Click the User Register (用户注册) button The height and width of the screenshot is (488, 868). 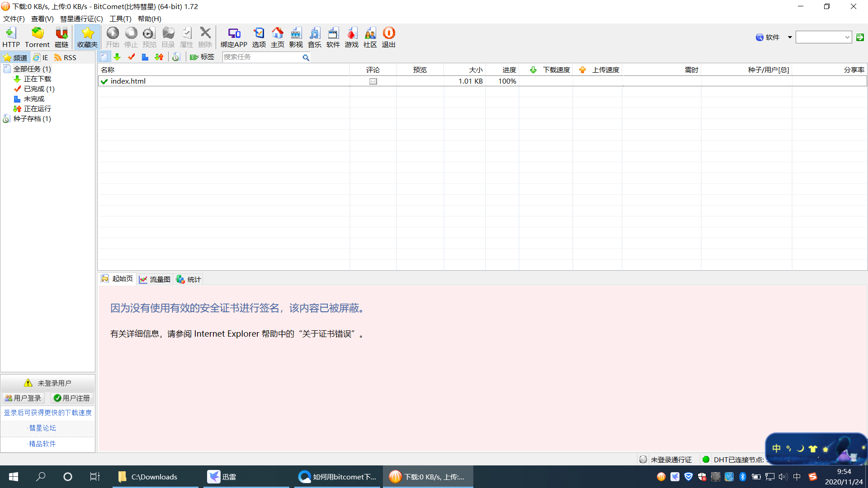click(x=72, y=398)
